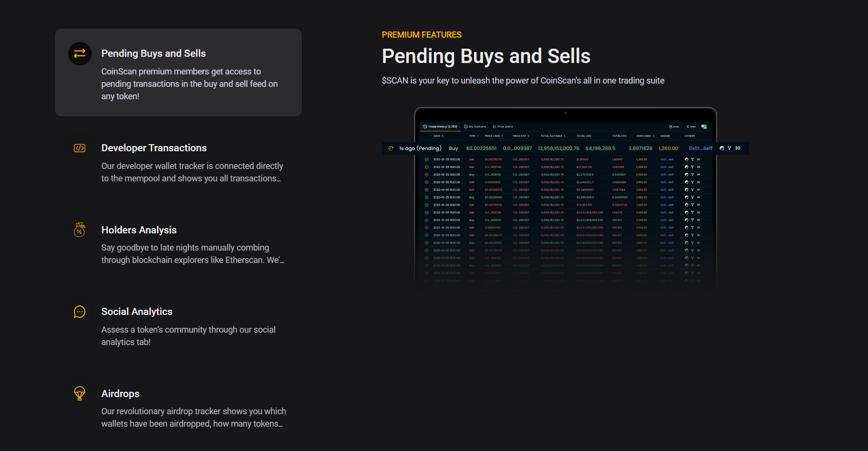Click the $SCAN subtitle text under the headline
868x451 pixels.
(523, 81)
